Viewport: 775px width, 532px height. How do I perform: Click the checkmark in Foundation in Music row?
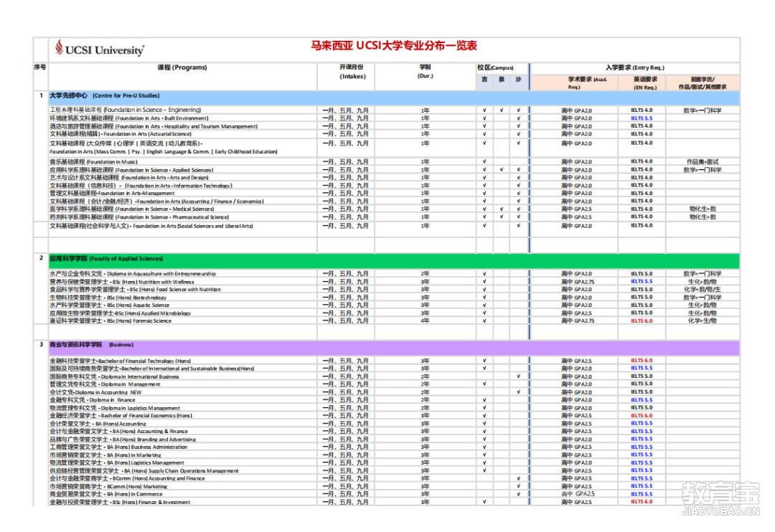484,162
